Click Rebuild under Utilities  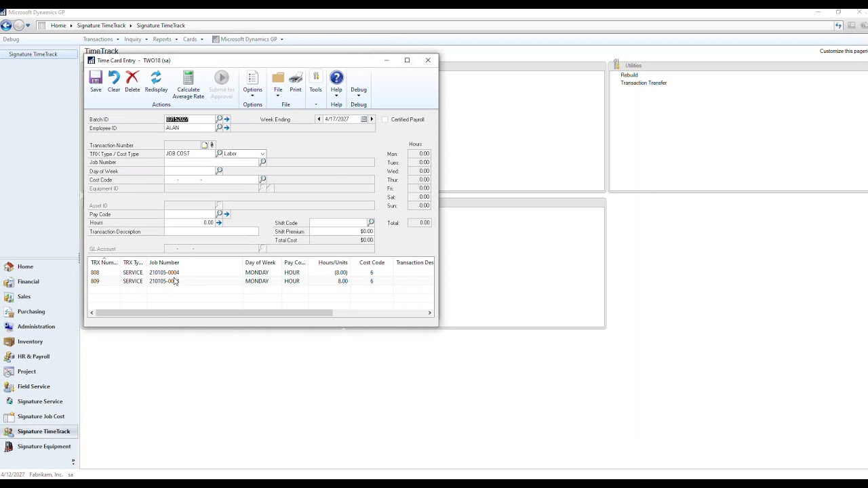[x=629, y=75]
